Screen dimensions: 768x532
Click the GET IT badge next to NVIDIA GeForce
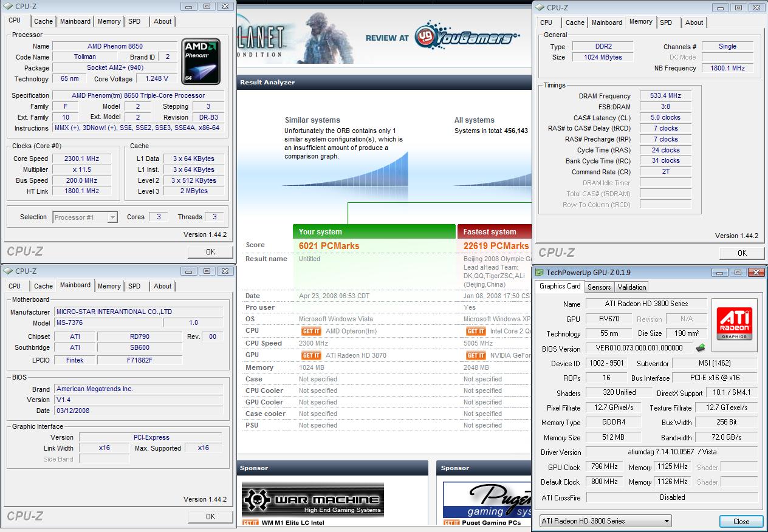476,355
